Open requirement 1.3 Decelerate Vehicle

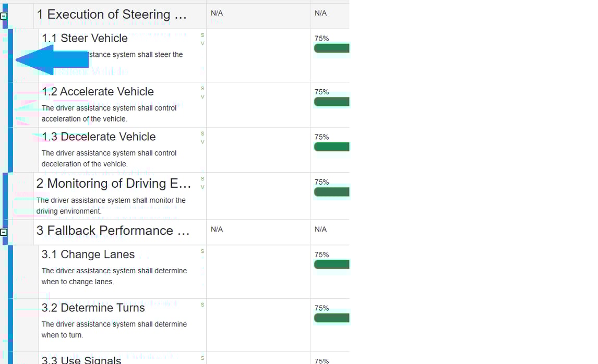point(99,137)
